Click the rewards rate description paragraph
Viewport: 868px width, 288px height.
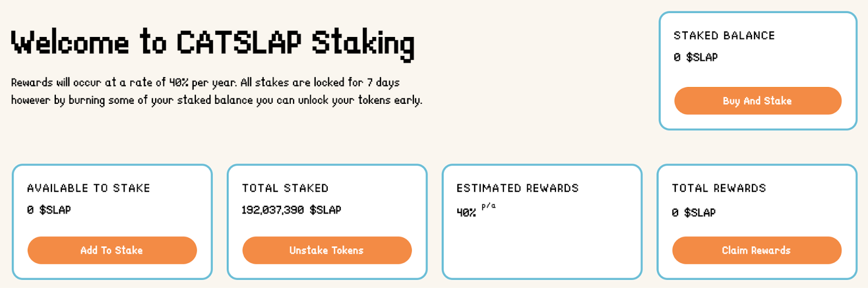click(x=216, y=91)
